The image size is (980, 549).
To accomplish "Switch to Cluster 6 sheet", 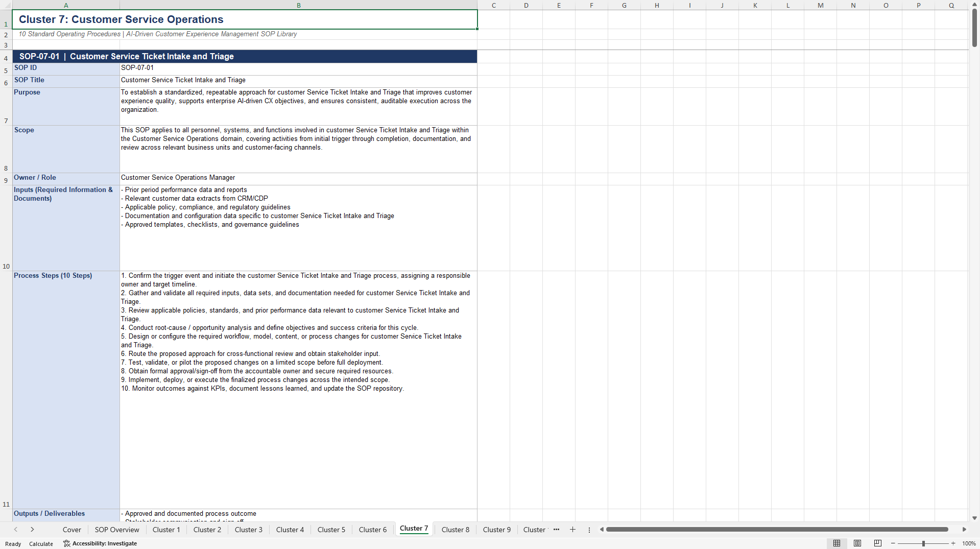I will 373,530.
